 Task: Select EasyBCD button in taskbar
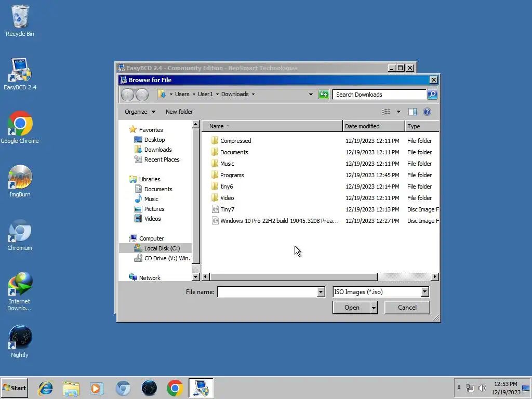click(201, 388)
